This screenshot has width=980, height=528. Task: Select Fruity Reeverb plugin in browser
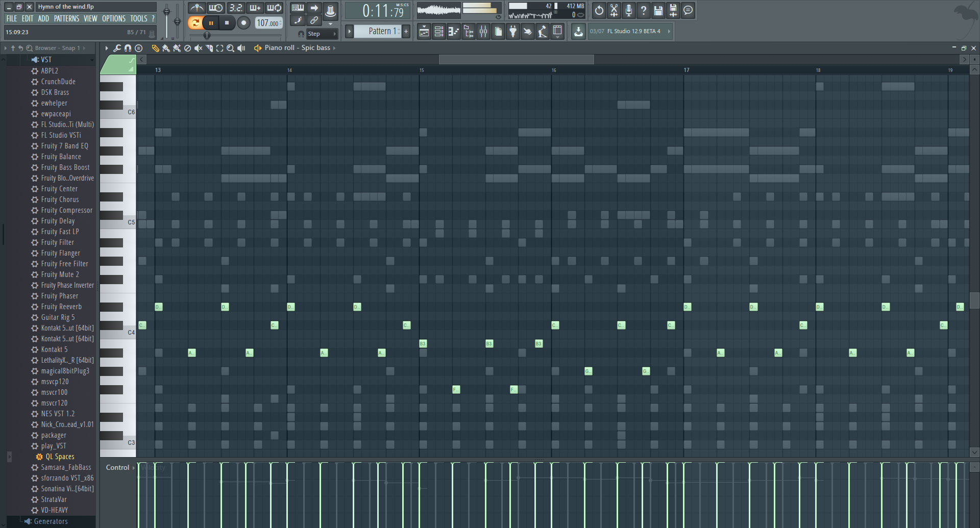[61, 307]
